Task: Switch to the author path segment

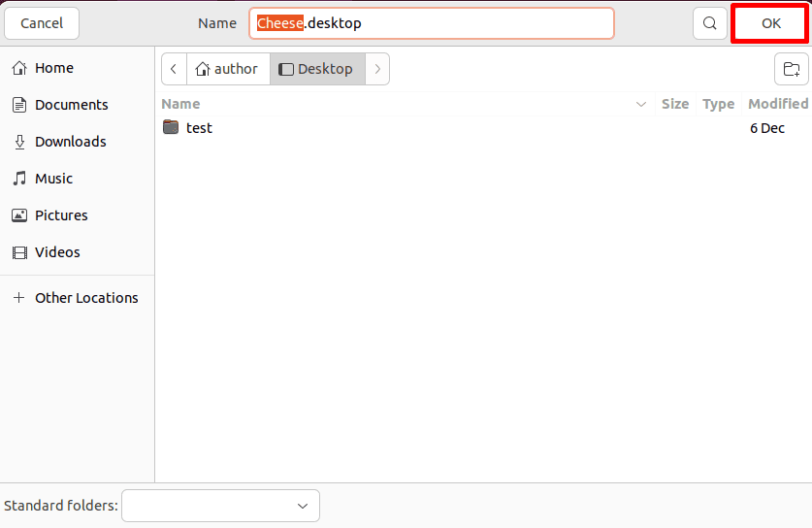Action: click(228, 69)
